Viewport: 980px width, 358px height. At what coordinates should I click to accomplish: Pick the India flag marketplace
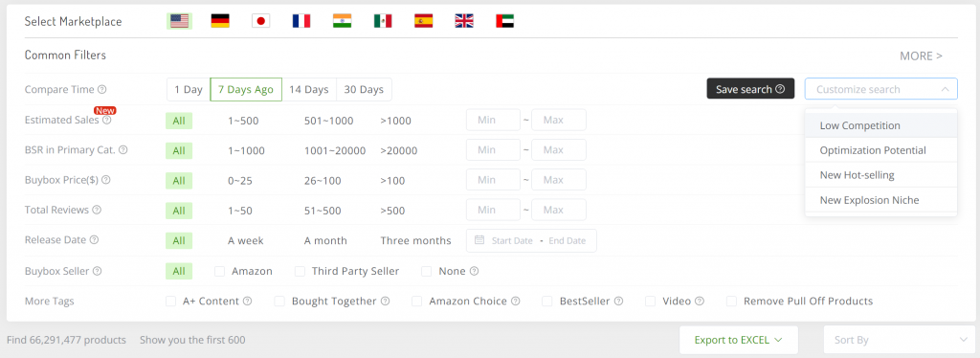click(x=342, y=21)
